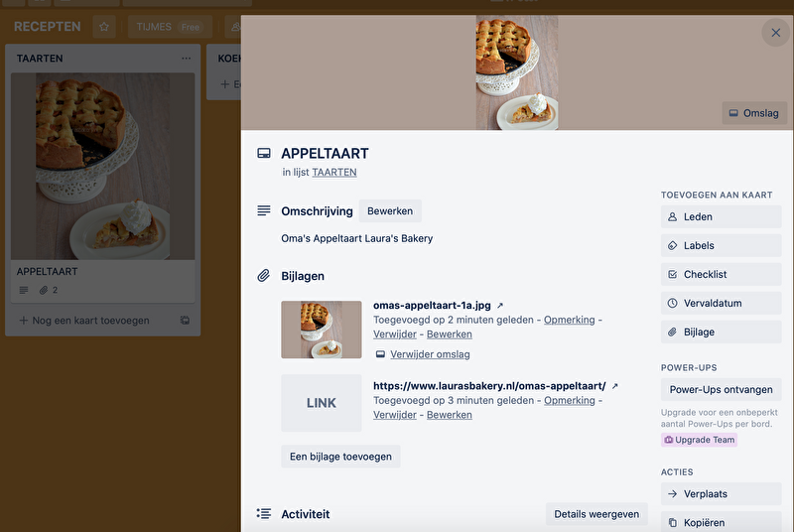Click the Verwijder omslag link
This screenshot has height=532, width=794.
(x=430, y=354)
